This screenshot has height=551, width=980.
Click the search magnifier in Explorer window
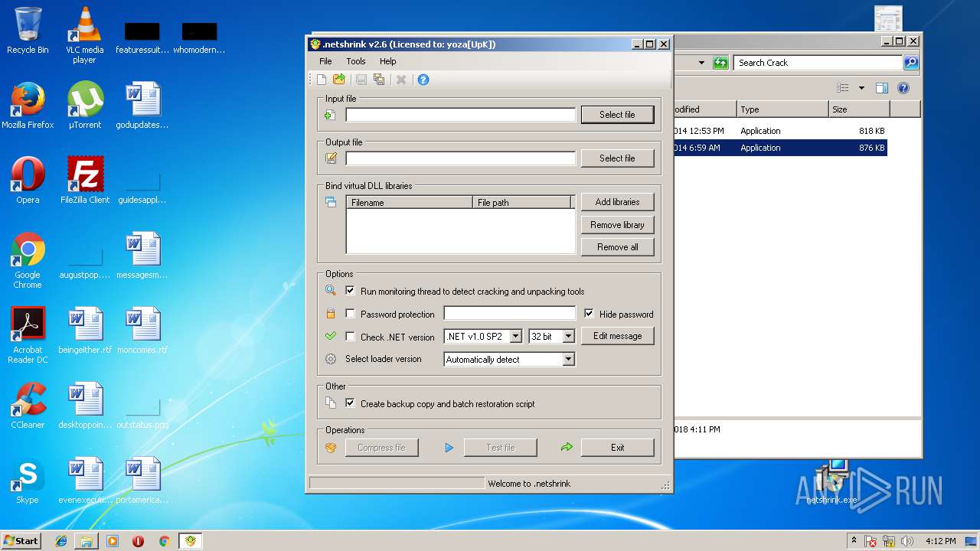(910, 63)
